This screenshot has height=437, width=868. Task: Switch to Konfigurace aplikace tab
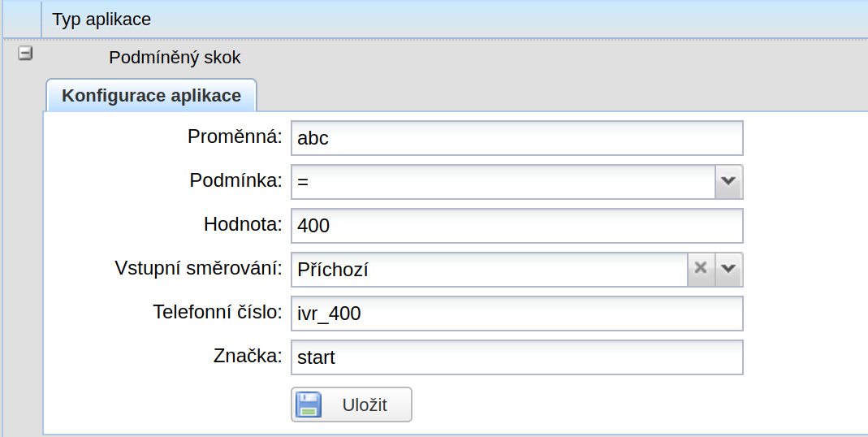(x=151, y=95)
